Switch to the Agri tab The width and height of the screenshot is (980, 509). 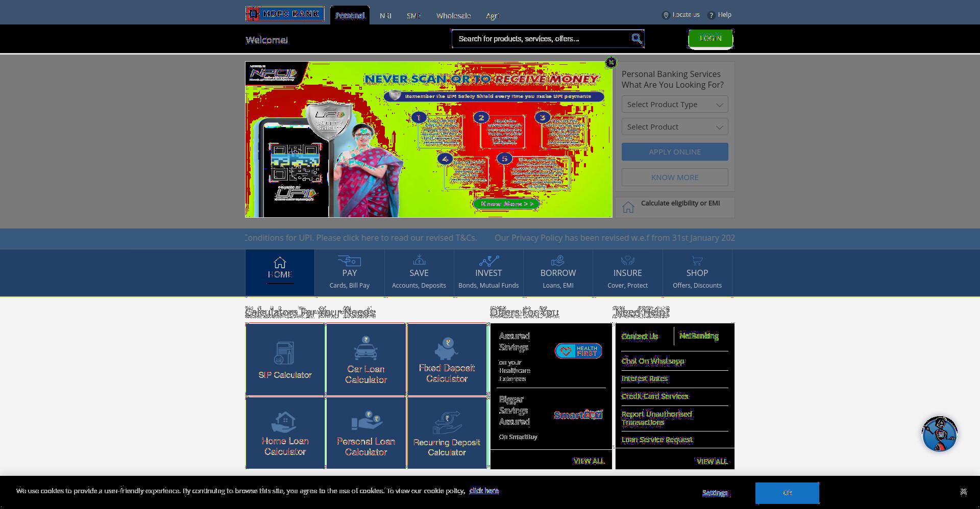tap(492, 16)
